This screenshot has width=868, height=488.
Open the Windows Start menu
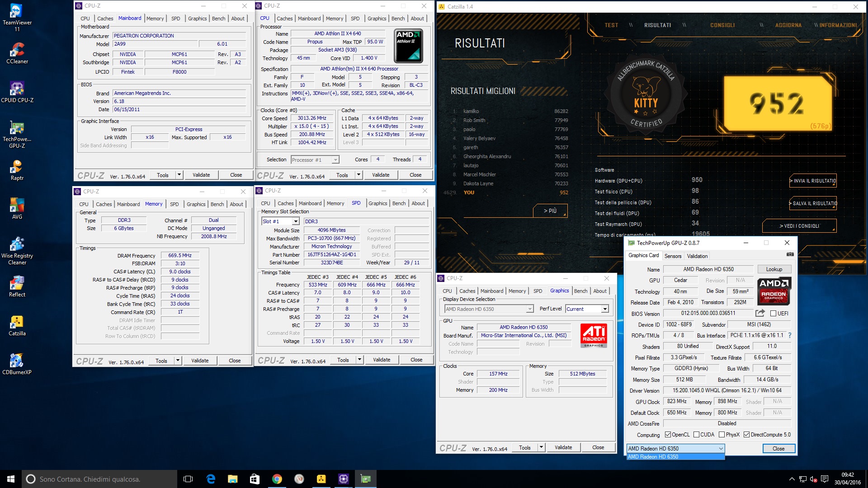(x=11, y=479)
